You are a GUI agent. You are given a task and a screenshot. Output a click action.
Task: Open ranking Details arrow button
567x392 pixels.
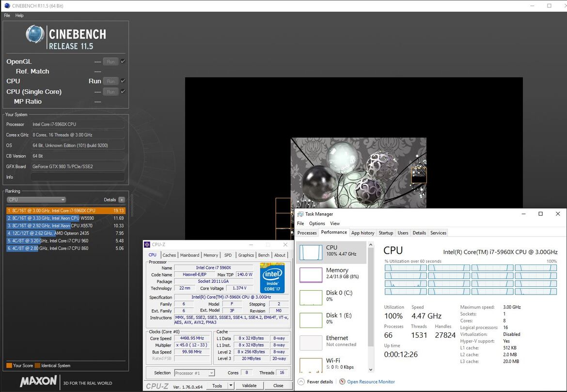pos(122,200)
